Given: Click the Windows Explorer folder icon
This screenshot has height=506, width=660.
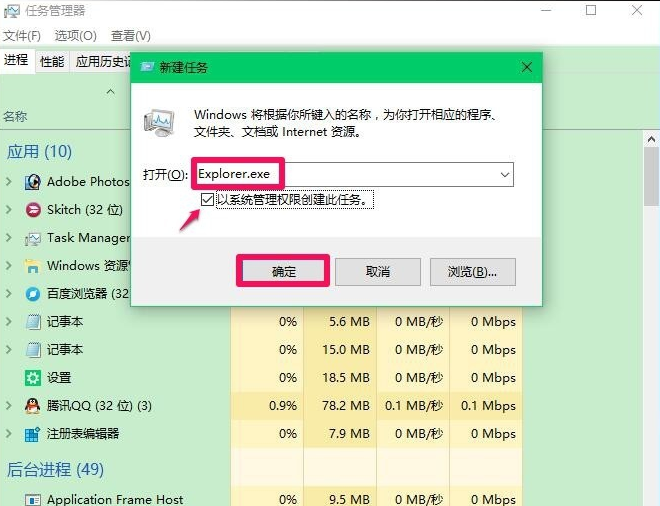Looking at the screenshot, I should (32, 266).
